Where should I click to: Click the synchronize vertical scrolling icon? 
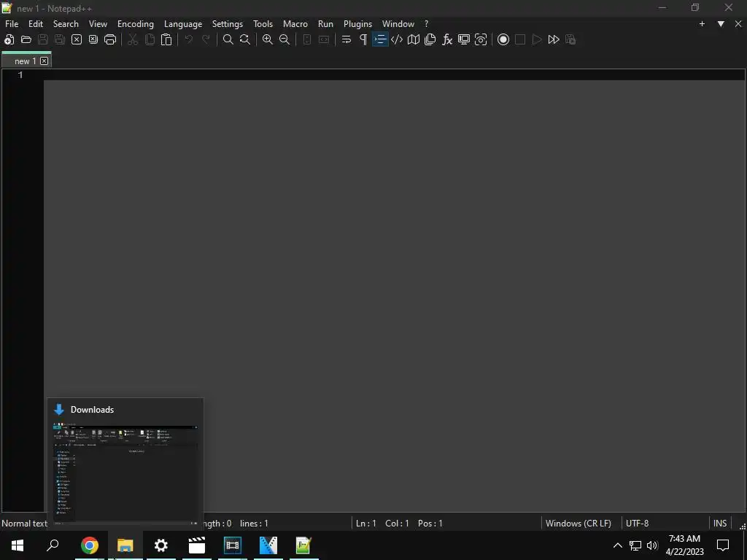click(x=307, y=39)
